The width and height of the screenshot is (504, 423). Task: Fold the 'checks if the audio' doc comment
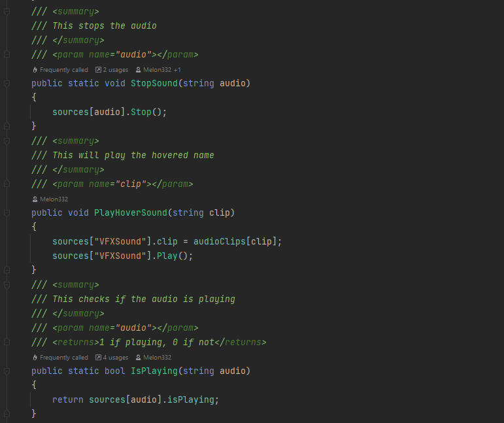tap(7, 285)
